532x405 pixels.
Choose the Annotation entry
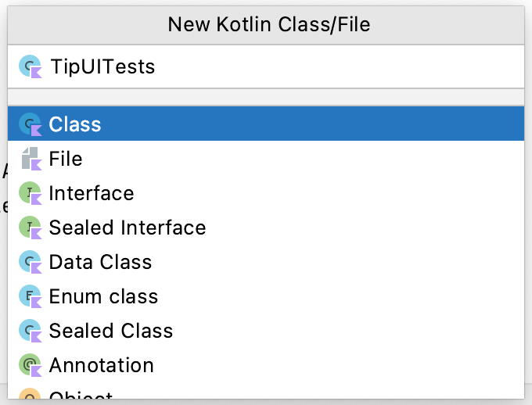[x=101, y=365]
